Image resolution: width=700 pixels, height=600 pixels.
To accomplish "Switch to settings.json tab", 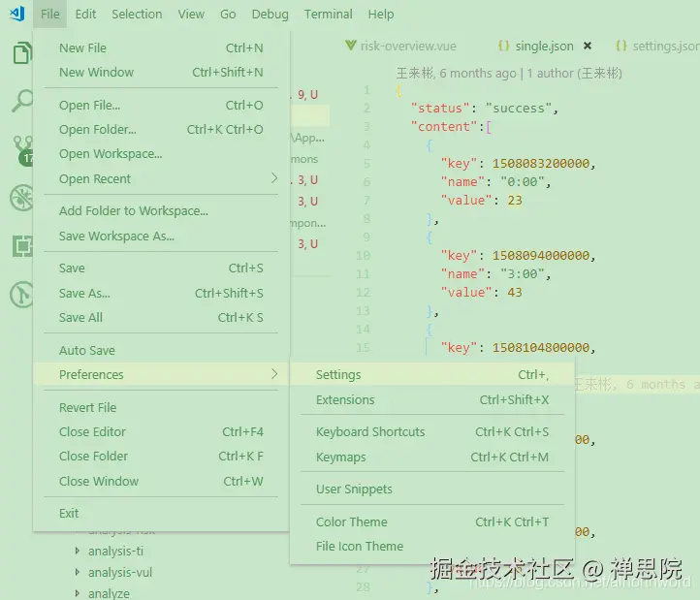I will tap(656, 46).
